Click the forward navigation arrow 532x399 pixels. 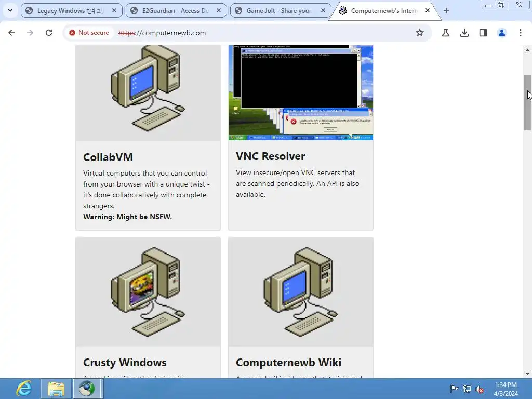[x=30, y=33]
